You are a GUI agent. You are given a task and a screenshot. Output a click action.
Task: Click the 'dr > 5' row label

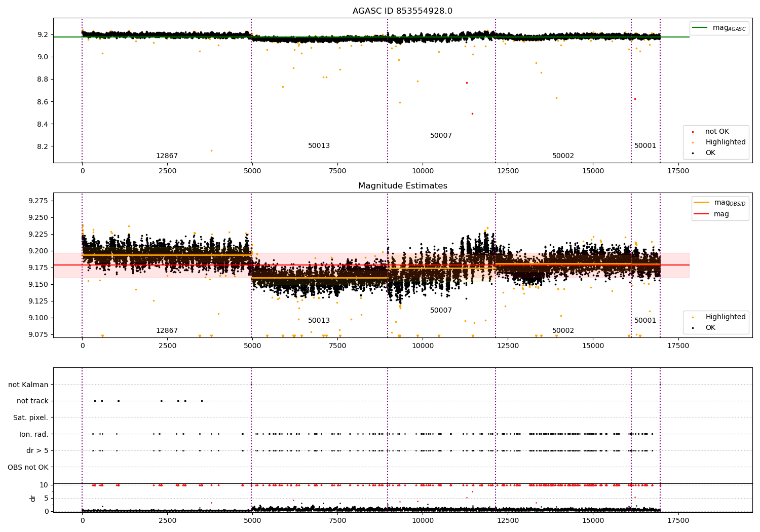coord(37,451)
